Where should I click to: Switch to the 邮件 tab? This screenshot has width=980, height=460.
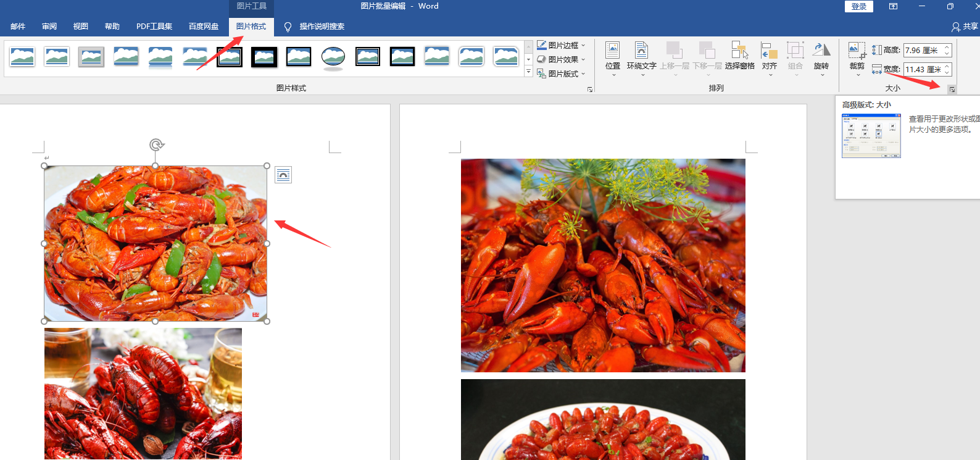pos(18,27)
